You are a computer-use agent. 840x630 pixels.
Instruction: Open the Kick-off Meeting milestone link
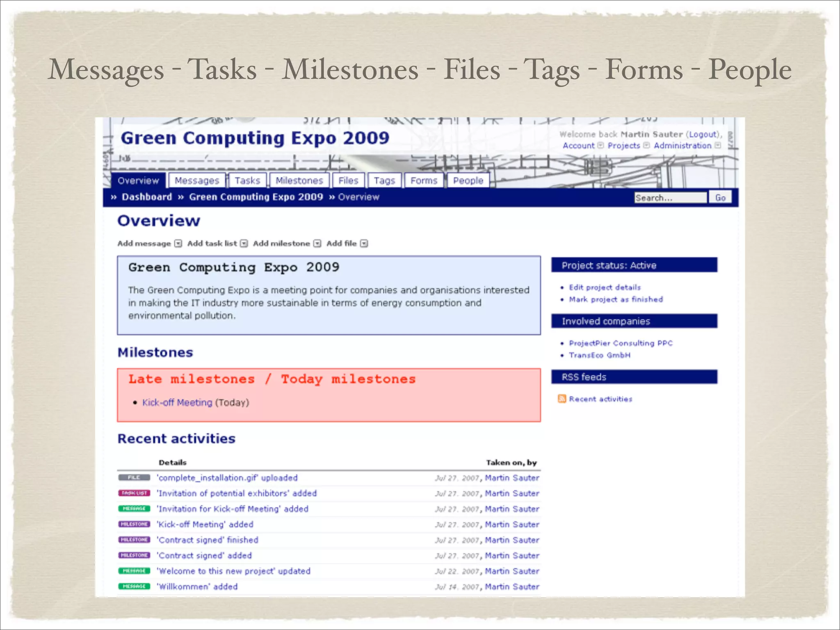click(177, 402)
